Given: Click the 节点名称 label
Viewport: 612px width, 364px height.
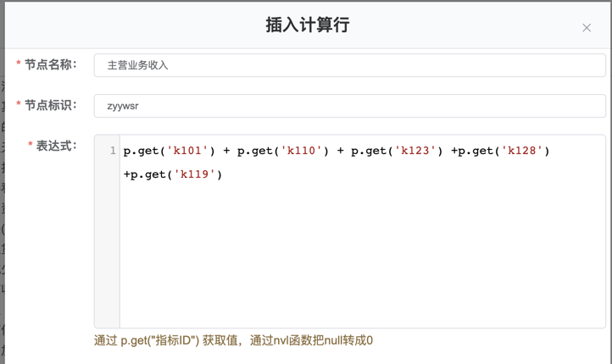Looking at the screenshot, I should point(51,65).
